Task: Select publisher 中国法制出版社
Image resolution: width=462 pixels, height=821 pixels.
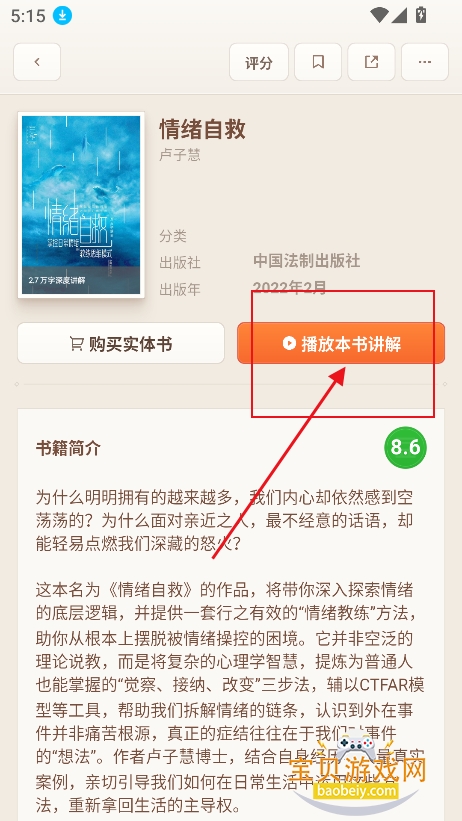Action: [x=307, y=261]
